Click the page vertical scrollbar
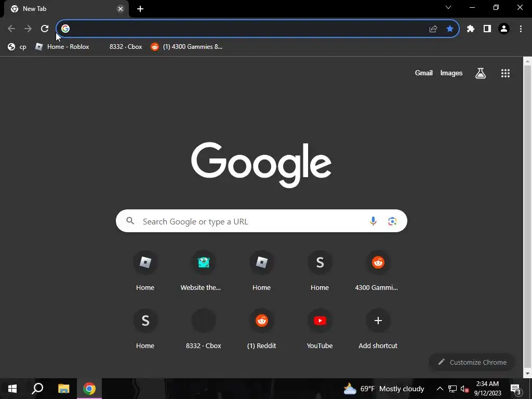This screenshot has width=532, height=399. (527, 217)
